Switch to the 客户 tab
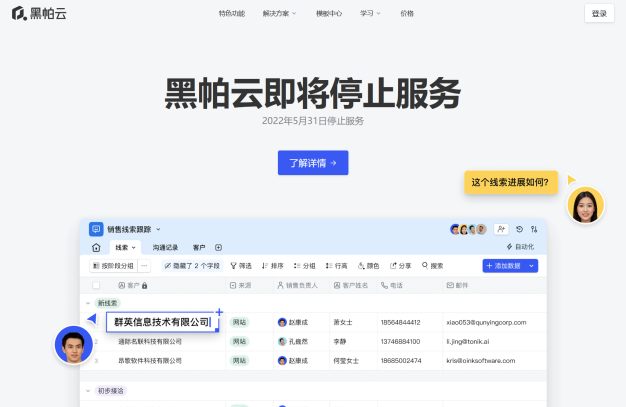Screen dimensions: 626x407 point(199,248)
